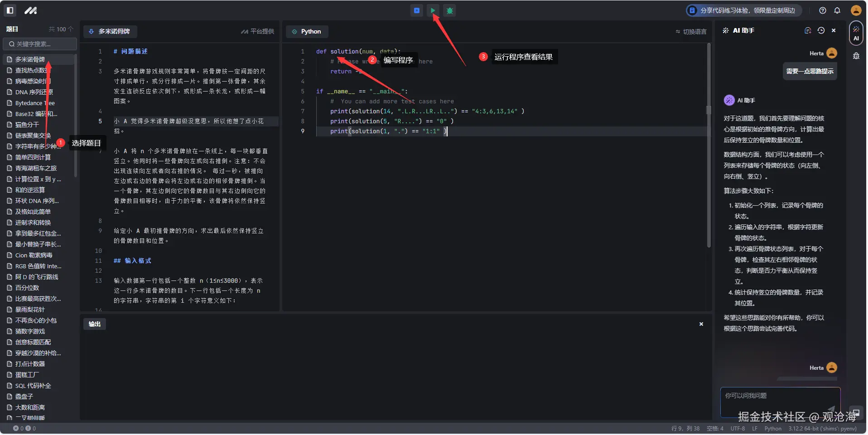This screenshot has height=435, width=868.
Task: Click the cursor position 行 9, 列 38 in the status bar
Action: pyautogui.click(x=686, y=429)
